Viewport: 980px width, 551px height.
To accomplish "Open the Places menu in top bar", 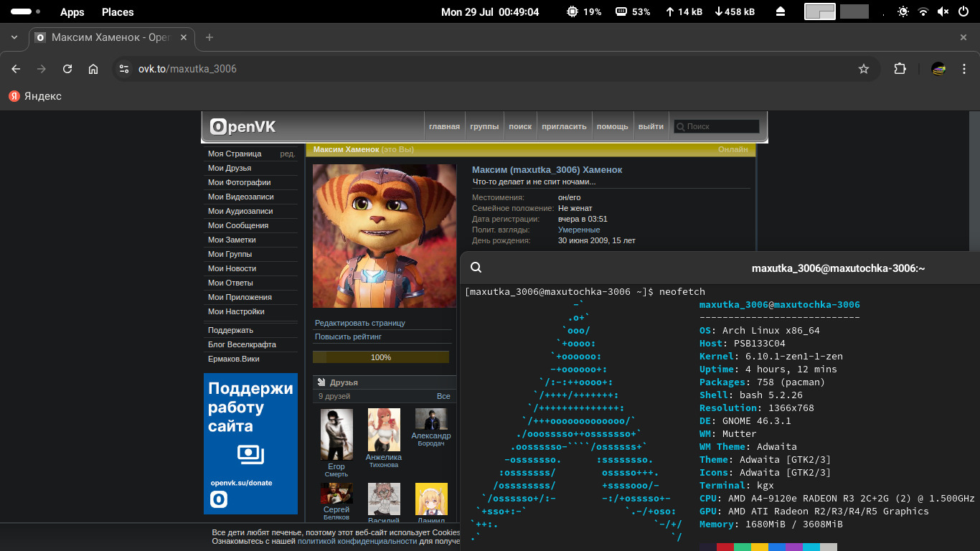I will [x=118, y=11].
